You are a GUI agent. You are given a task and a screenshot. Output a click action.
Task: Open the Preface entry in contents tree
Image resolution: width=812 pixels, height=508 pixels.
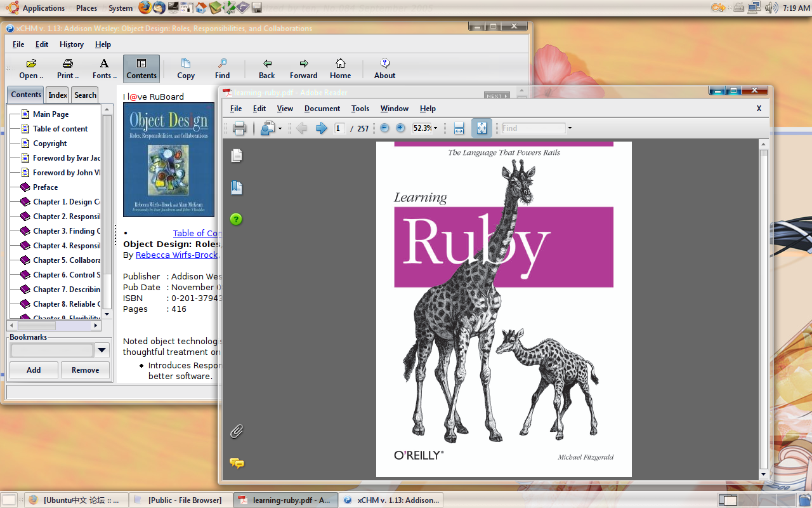[x=45, y=187]
